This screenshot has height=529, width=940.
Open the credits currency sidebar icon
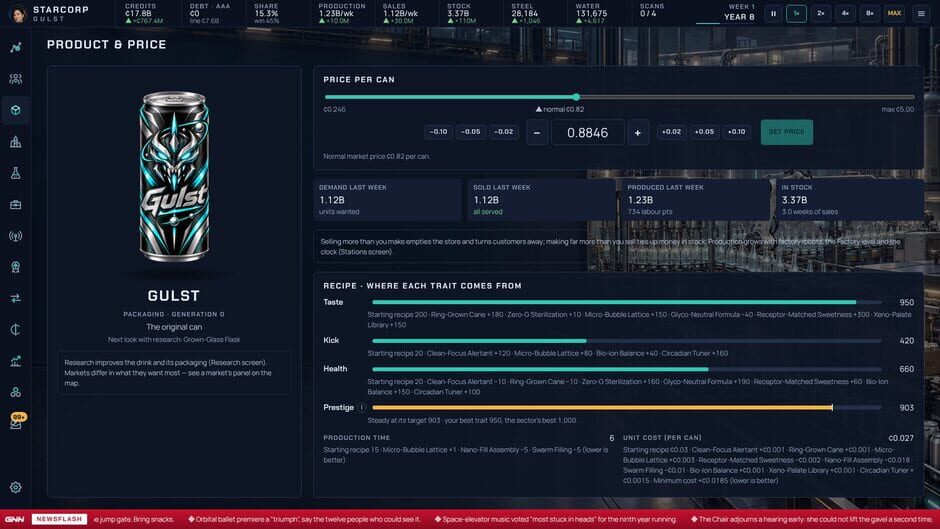(x=16, y=329)
